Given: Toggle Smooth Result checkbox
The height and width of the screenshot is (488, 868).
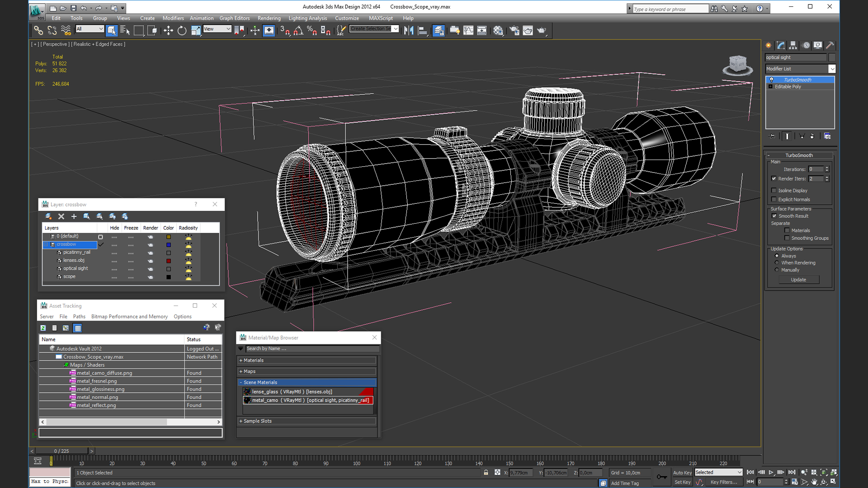Looking at the screenshot, I should click(x=774, y=216).
